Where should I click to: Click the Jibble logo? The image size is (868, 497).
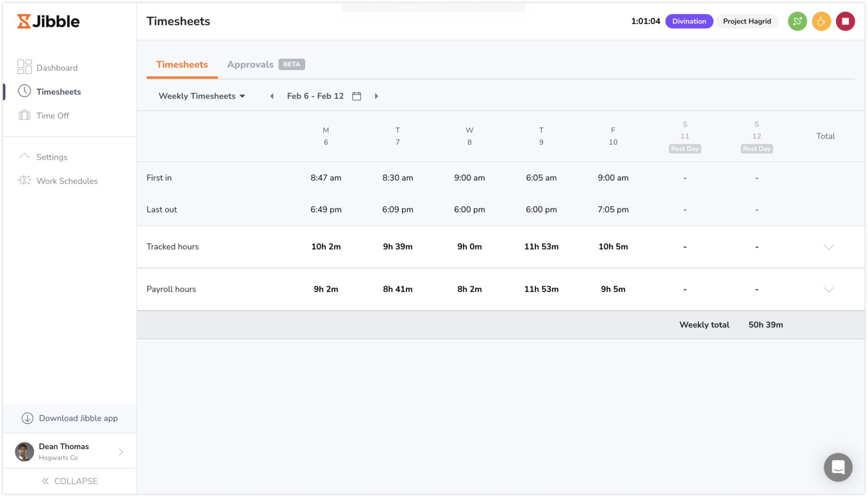(48, 21)
